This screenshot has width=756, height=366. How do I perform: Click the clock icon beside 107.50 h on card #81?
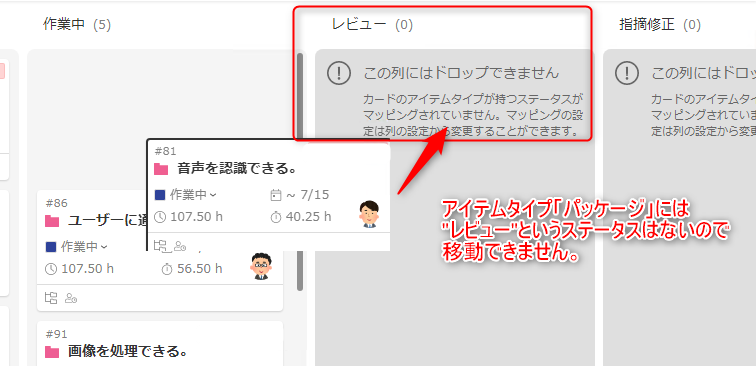point(160,217)
